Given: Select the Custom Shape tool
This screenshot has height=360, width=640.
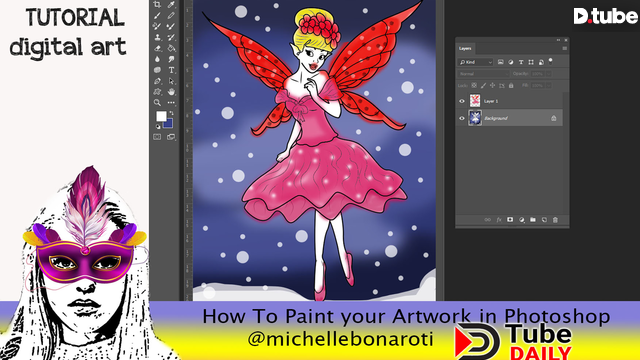Looking at the screenshot, I should tap(157, 92).
